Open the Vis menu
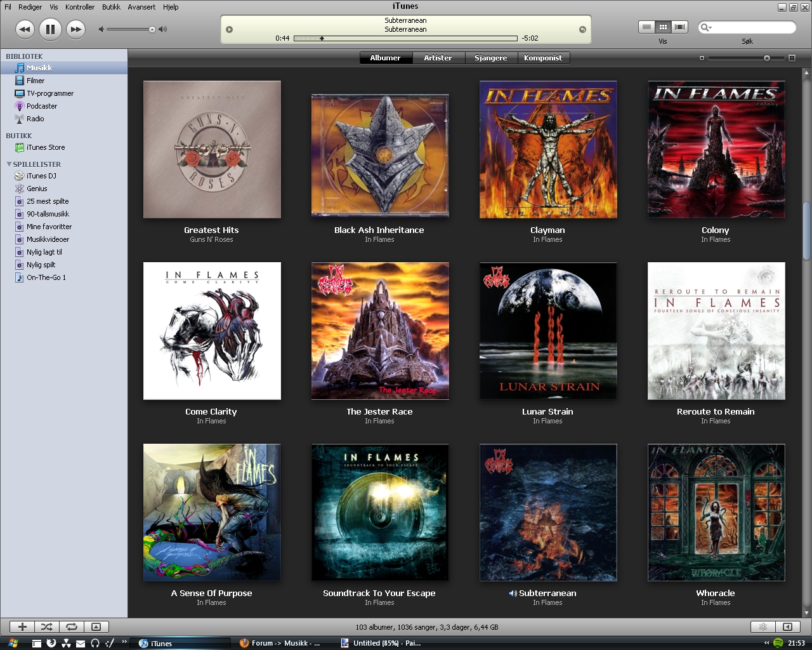This screenshot has width=812, height=650. 53,7
